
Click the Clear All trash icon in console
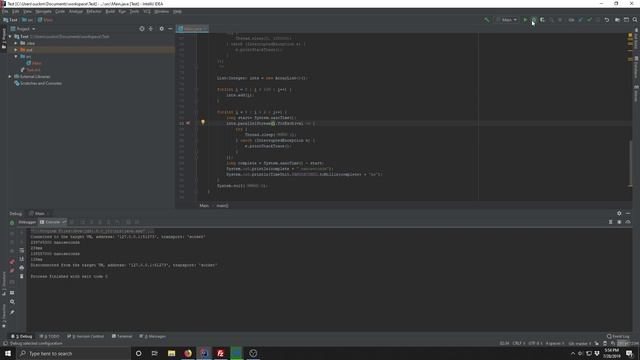pyautogui.click(x=22, y=276)
